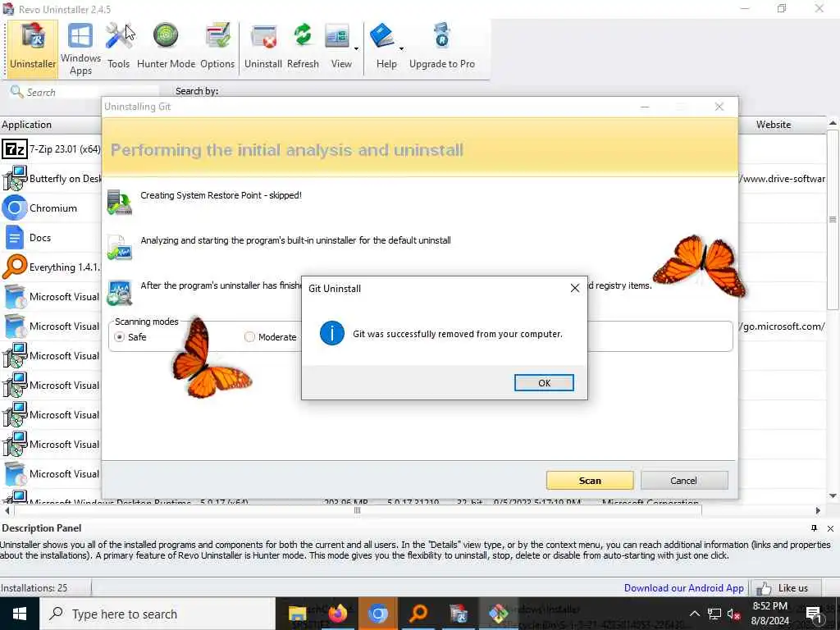
Task: Pin the Description Panel
Action: [x=814, y=528]
